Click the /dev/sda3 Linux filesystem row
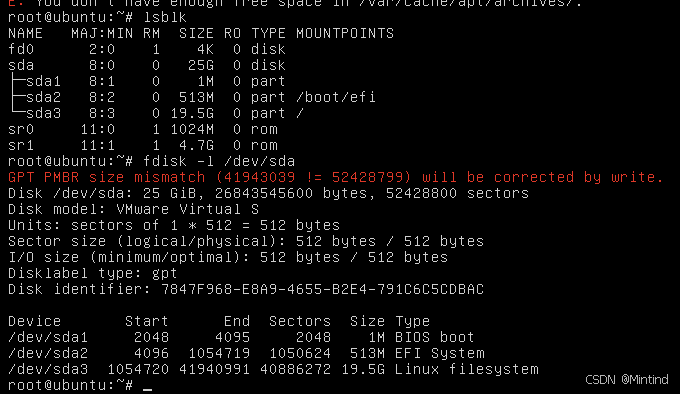Viewport: 680px width, 394px height. click(x=273, y=369)
